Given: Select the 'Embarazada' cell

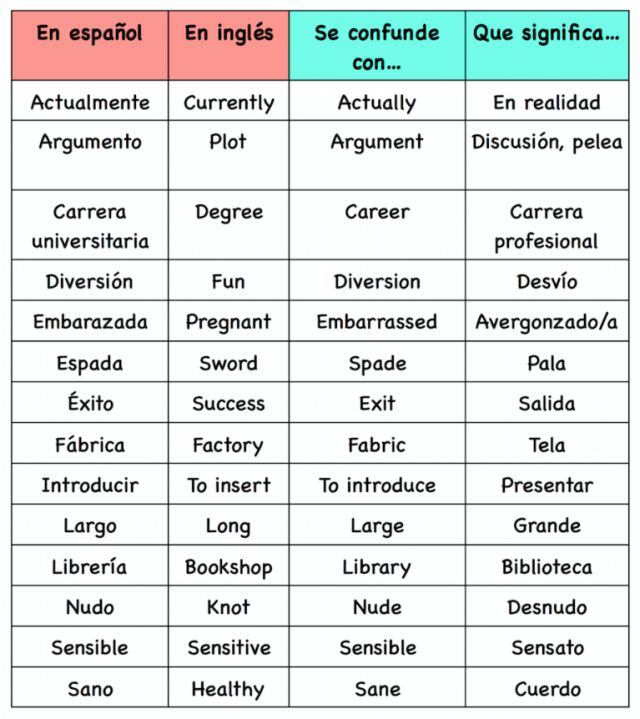Looking at the screenshot, I should (x=90, y=322).
